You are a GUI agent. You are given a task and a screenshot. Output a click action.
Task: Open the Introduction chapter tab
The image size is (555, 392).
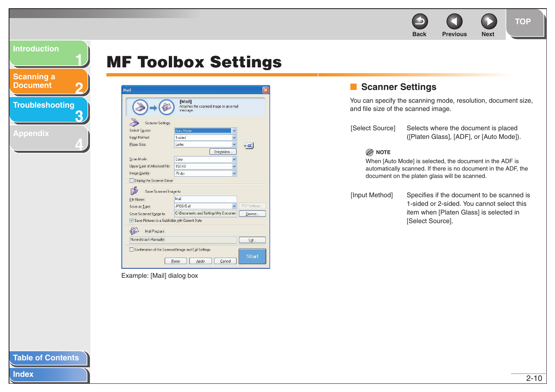48,53
